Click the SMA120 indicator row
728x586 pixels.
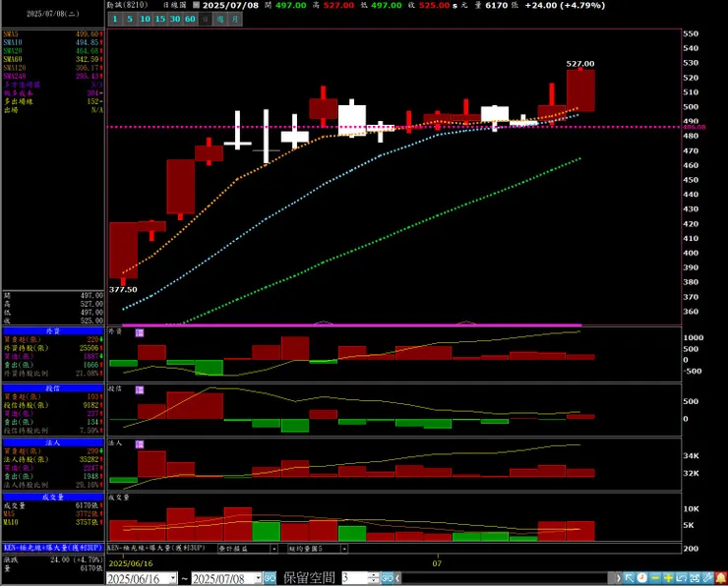click(53, 68)
